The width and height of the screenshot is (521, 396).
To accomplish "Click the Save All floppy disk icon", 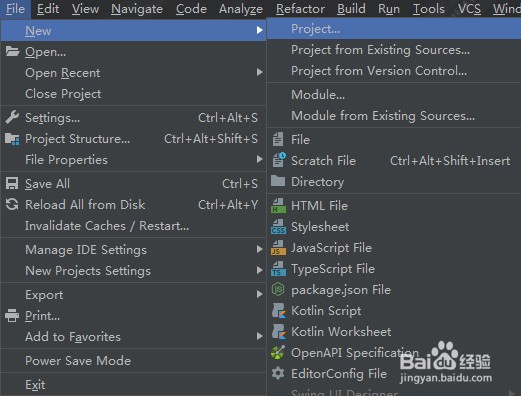I will pos(12,184).
